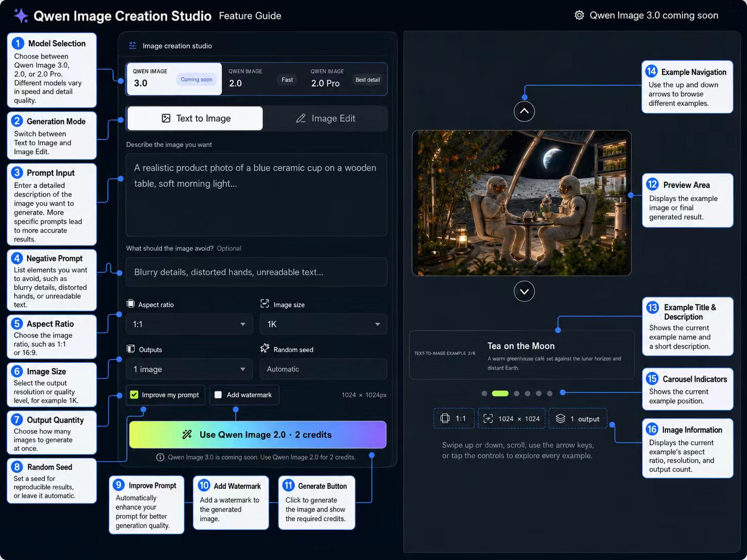Screen dimensions: 747x560
Task: Click the magic wand icon on generate button
Action: tap(187, 434)
